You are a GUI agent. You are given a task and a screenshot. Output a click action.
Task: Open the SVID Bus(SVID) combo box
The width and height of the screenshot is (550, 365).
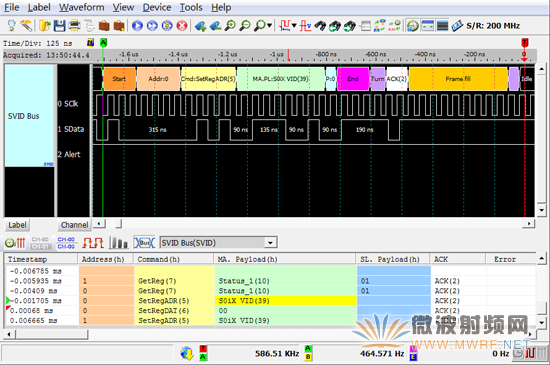(x=218, y=243)
